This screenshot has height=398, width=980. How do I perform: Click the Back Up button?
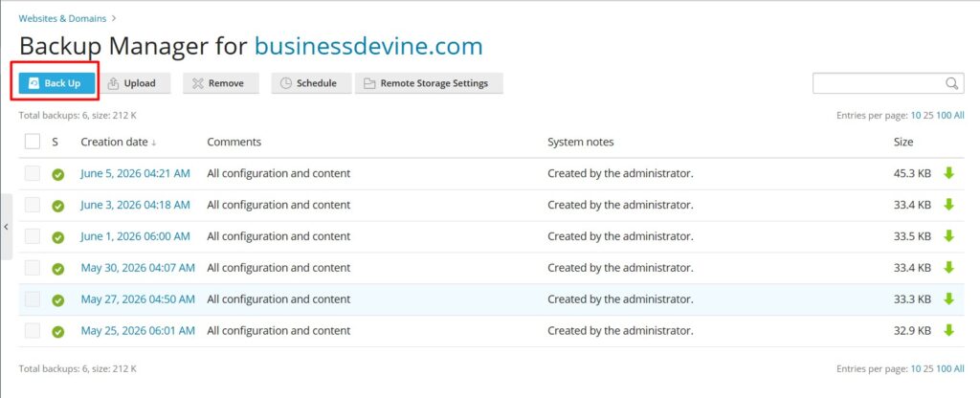click(56, 83)
